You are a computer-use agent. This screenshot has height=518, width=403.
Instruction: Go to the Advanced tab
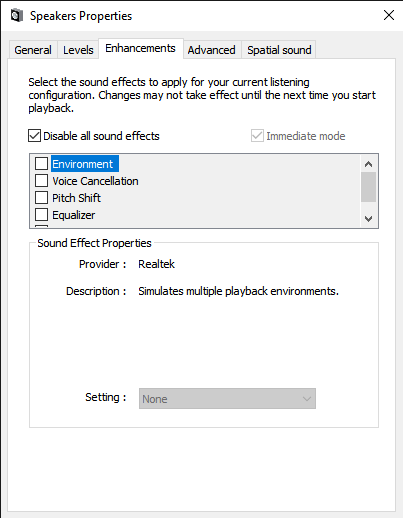click(x=211, y=50)
